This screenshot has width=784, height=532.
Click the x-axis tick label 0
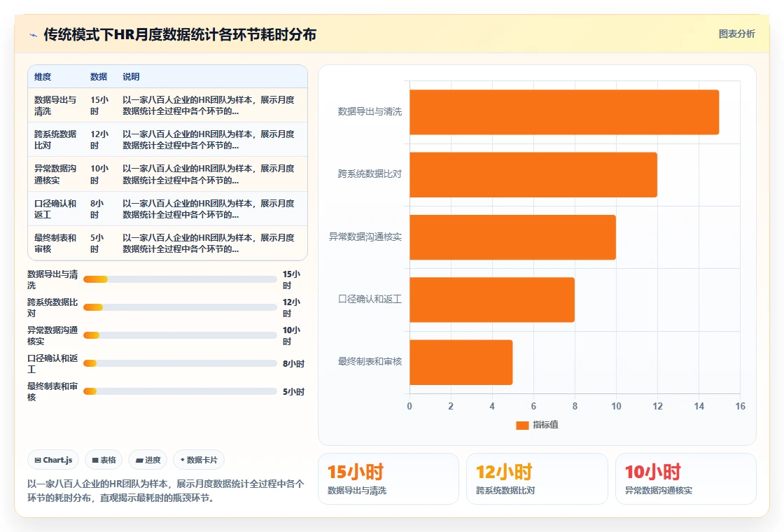pyautogui.click(x=409, y=407)
